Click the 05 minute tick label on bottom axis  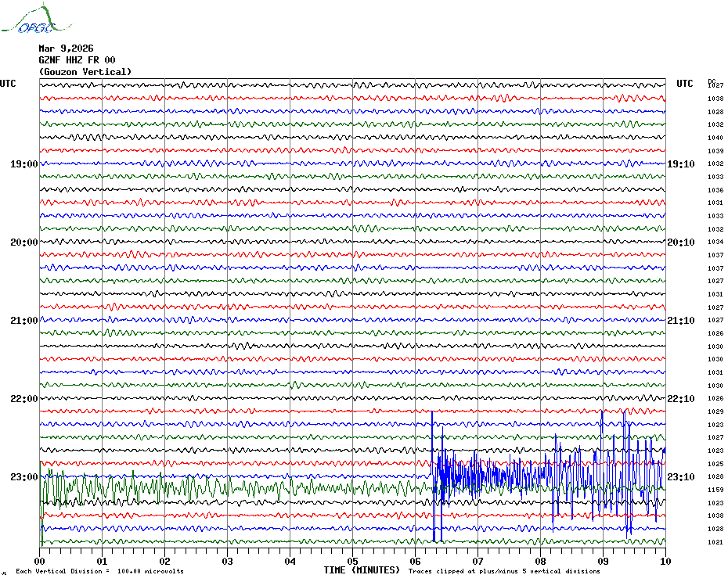tap(352, 561)
